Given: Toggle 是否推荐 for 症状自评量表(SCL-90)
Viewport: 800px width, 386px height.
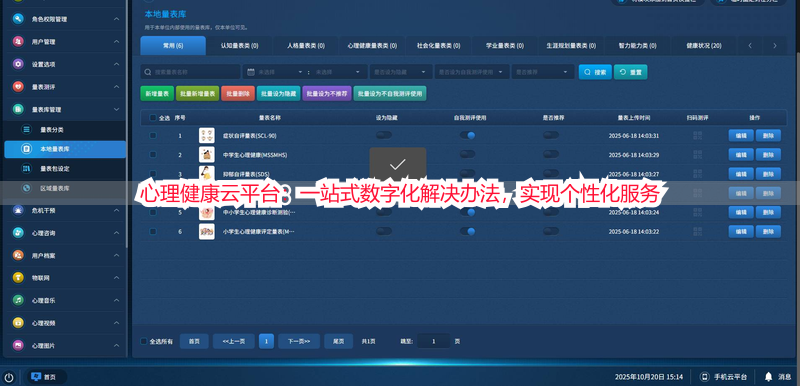Looking at the screenshot, I should pyautogui.click(x=551, y=135).
